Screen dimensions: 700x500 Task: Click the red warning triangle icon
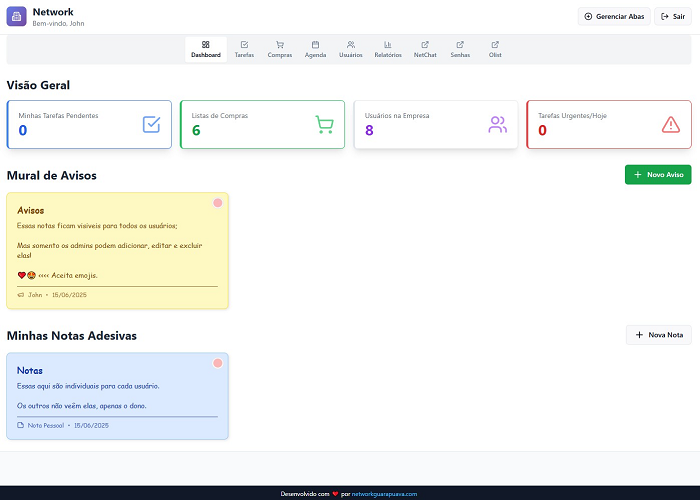click(671, 125)
